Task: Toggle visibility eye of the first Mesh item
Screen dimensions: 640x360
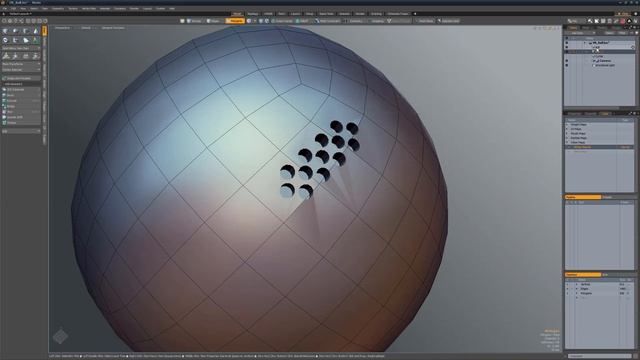Action: pos(567,47)
